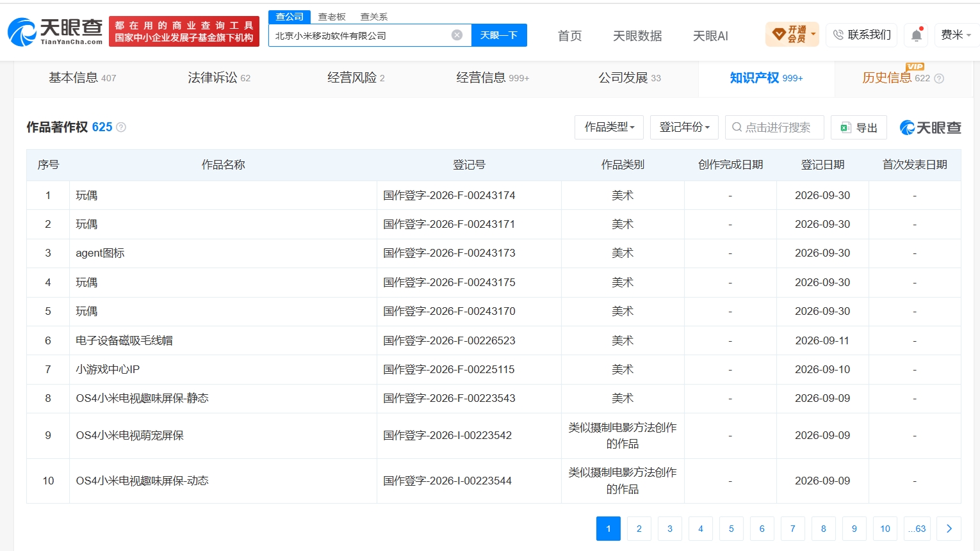Go to next page with the arrow icon
Screen dimensions: 980x551
(x=949, y=529)
